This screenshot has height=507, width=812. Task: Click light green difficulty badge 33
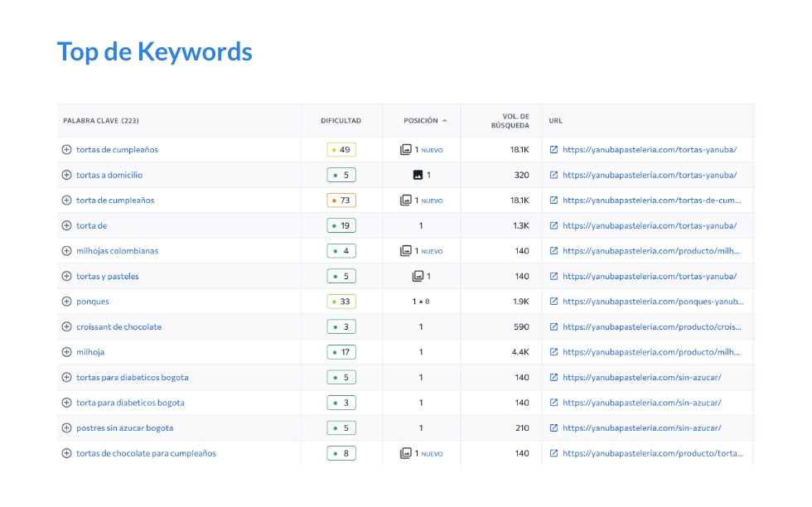click(341, 302)
